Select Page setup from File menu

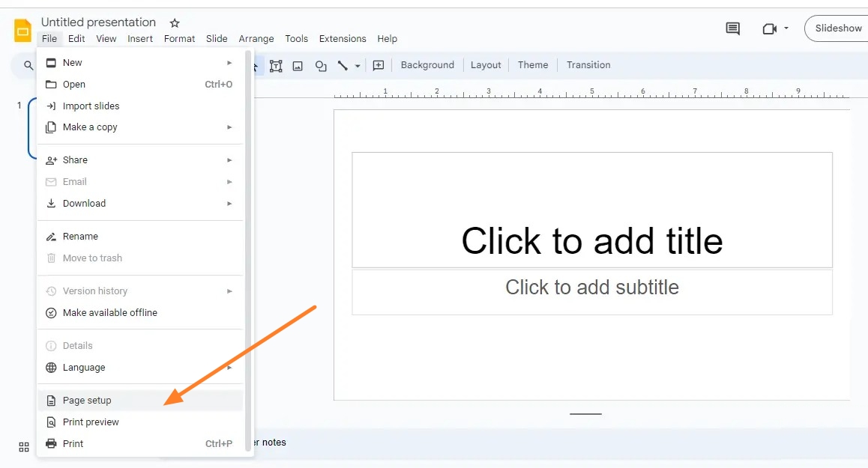(88, 400)
